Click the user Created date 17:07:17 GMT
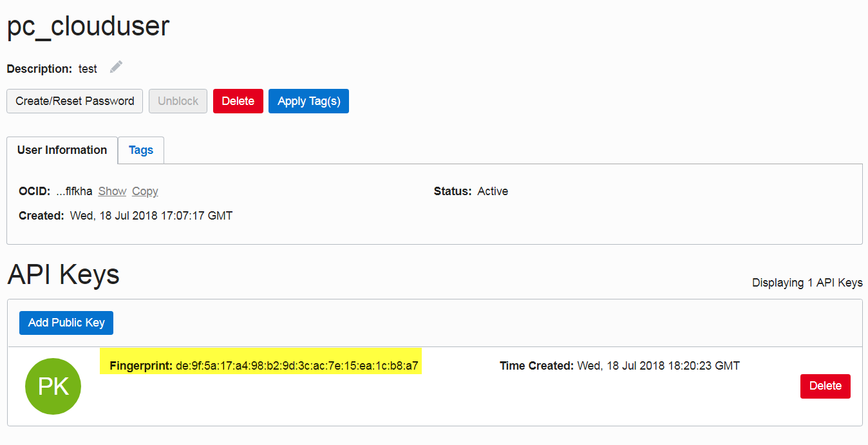This screenshot has height=445, width=868. coord(151,216)
